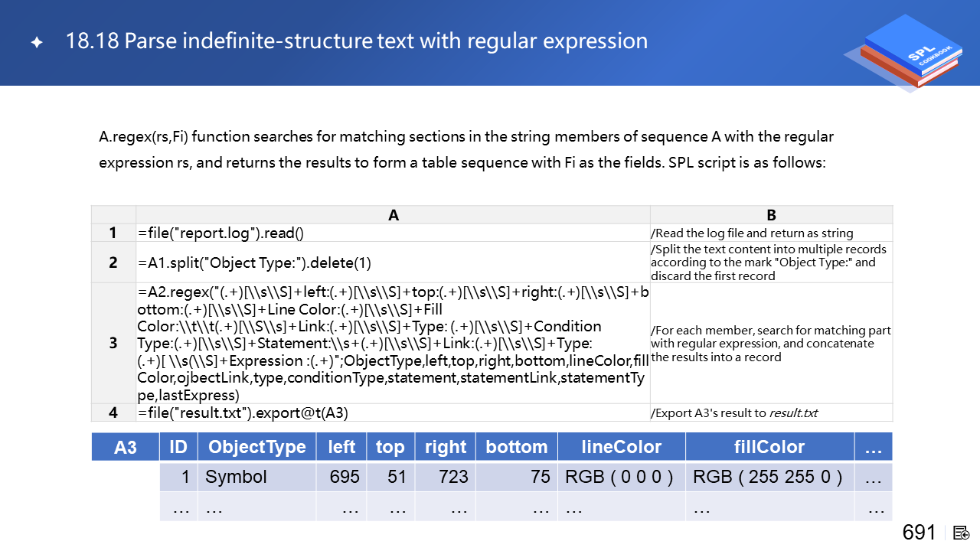Click the A3 regex formula cell
Image resolution: width=980 pixels, height=551 pixels.
pos(393,343)
